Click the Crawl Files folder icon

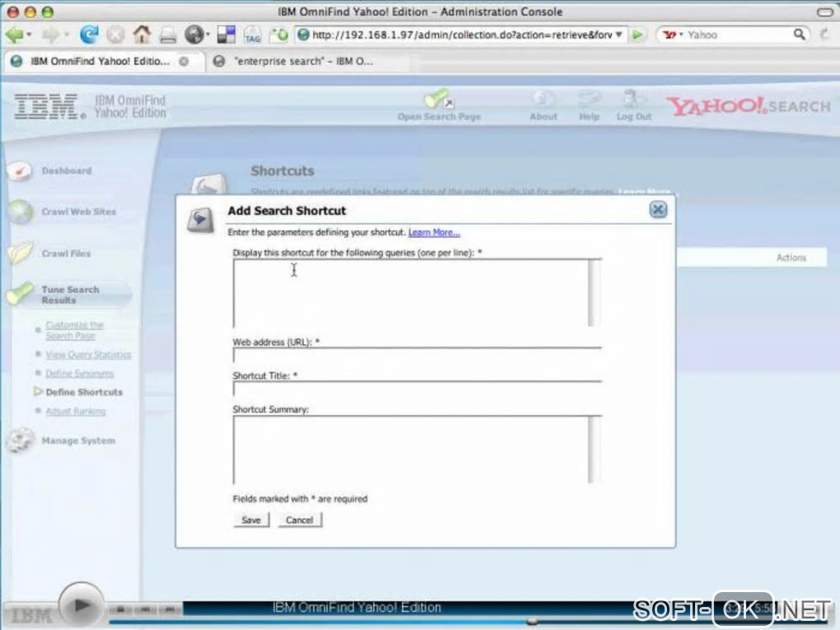point(21,254)
